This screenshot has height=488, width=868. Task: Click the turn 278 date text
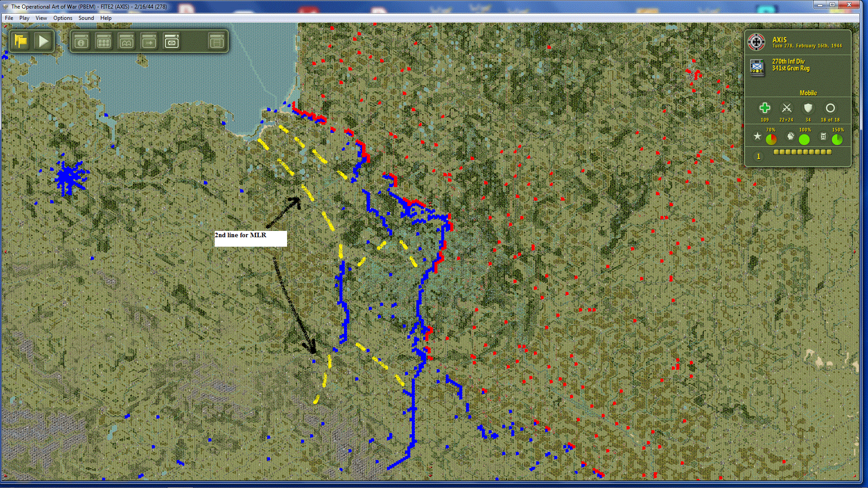(x=807, y=46)
